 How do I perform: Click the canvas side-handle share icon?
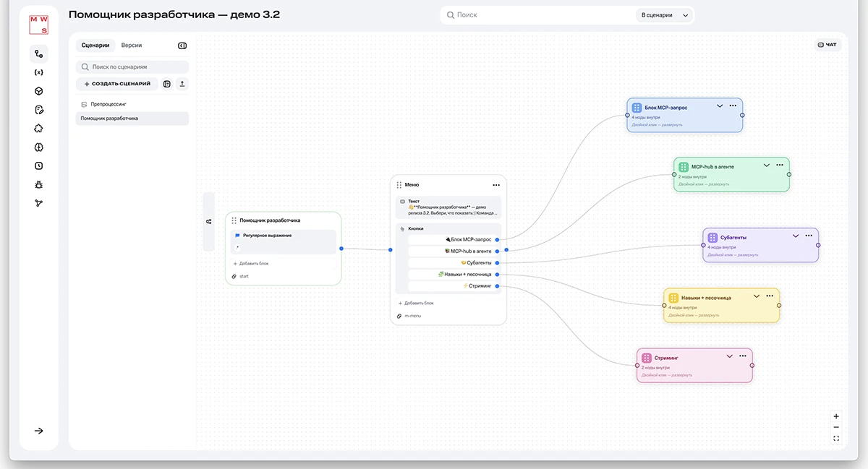point(209,221)
